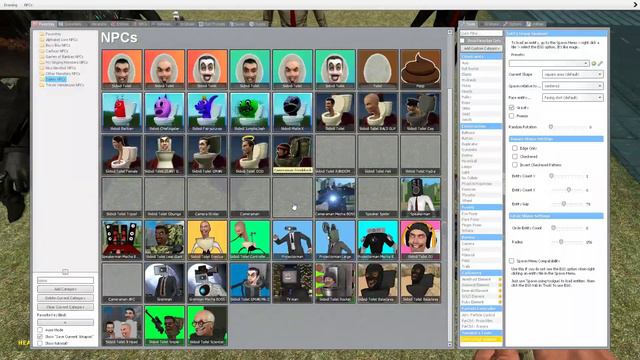Enable the Checkered checkbox
The image size is (640, 360).
515,156
